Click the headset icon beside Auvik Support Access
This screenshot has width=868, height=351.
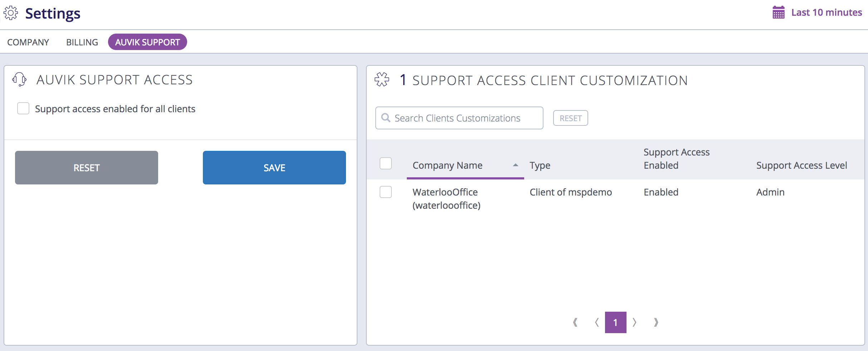pyautogui.click(x=20, y=79)
